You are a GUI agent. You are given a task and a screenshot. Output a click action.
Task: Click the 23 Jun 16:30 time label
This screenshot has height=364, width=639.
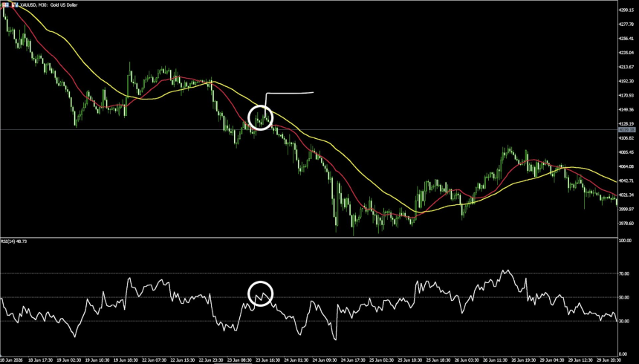click(x=267, y=360)
